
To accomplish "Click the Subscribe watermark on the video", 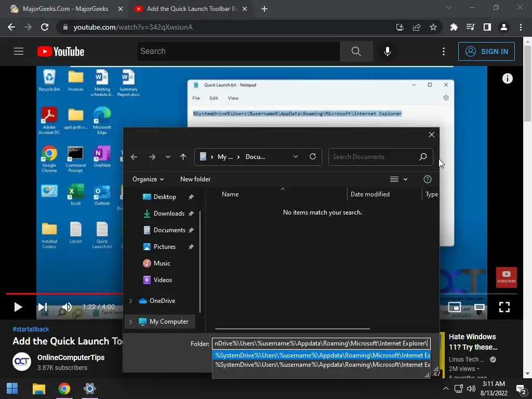I will (x=506, y=277).
